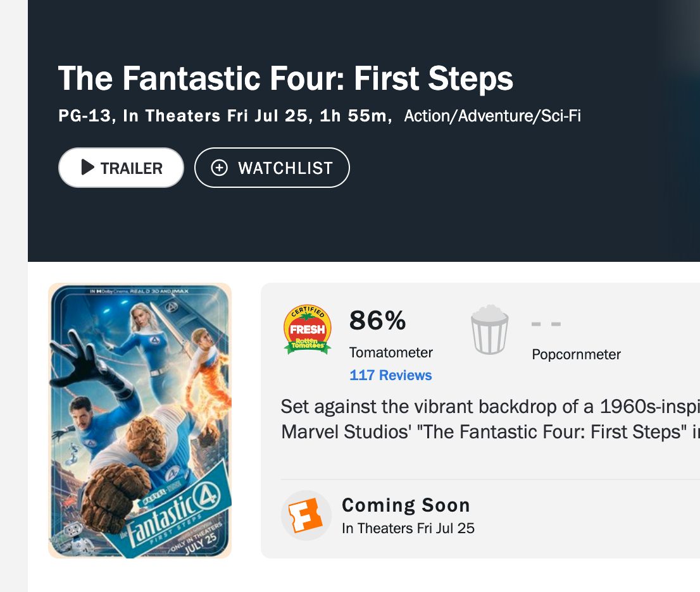Click the 86% Tomatometer score
Image resolution: width=700 pixels, height=592 pixels.
pos(378,320)
